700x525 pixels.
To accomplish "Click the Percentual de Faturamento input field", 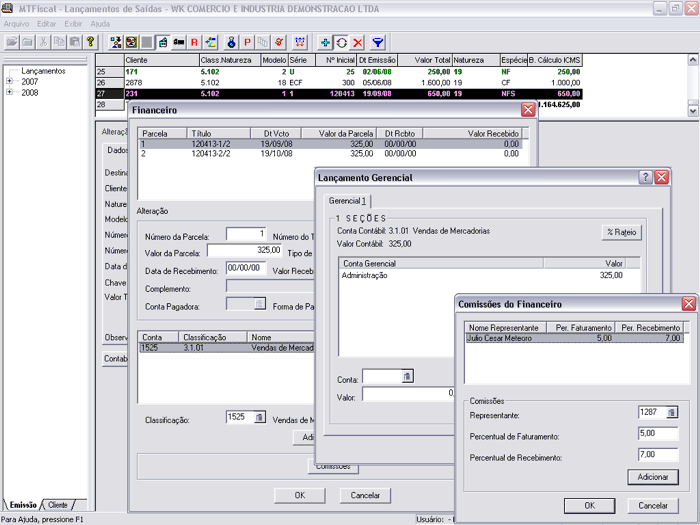I will tap(658, 434).
